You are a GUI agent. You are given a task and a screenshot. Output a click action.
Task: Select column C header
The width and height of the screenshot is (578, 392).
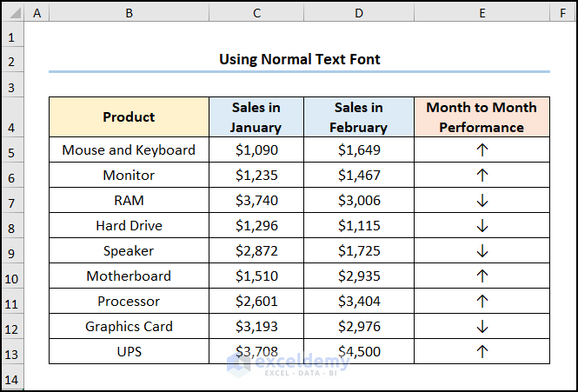click(256, 13)
